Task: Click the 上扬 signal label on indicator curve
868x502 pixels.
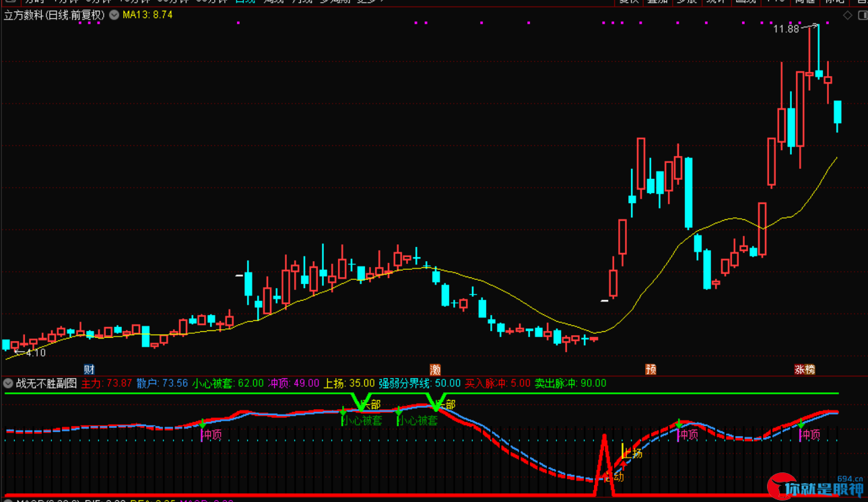Action: 633,454
